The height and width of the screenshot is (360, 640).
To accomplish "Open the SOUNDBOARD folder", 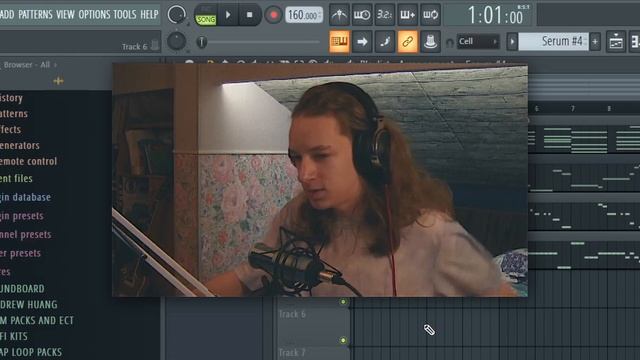I will coord(22,289).
